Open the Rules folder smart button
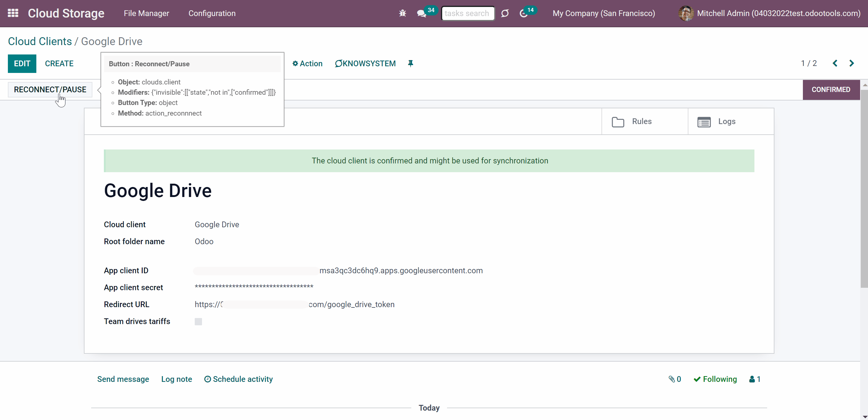This screenshot has width=868, height=420. pyautogui.click(x=644, y=121)
